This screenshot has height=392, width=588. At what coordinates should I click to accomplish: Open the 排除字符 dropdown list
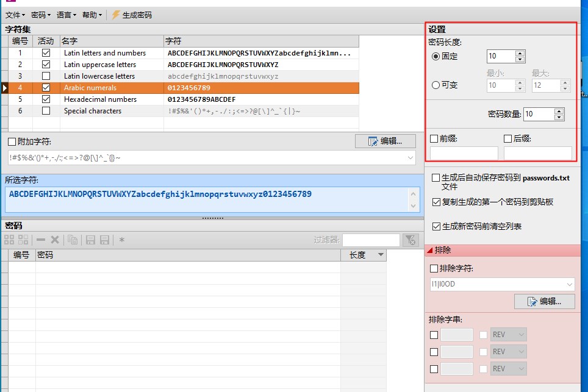[570, 284]
